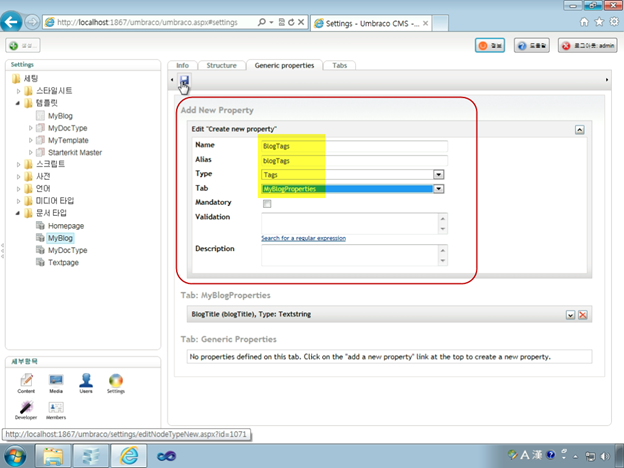
Task: Select MyBlog under document types
Action: [x=60, y=238]
